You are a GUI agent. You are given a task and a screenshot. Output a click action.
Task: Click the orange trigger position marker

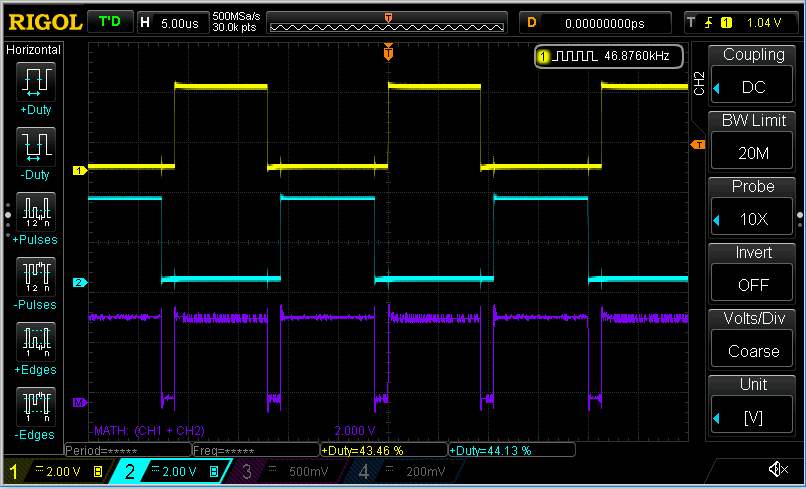pyautogui.click(x=388, y=53)
